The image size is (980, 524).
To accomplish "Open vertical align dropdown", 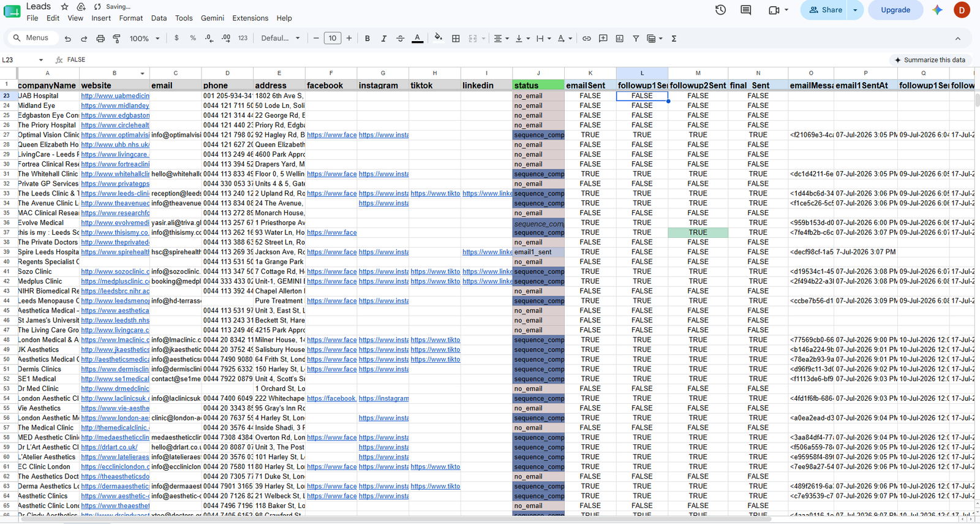I will [522, 39].
